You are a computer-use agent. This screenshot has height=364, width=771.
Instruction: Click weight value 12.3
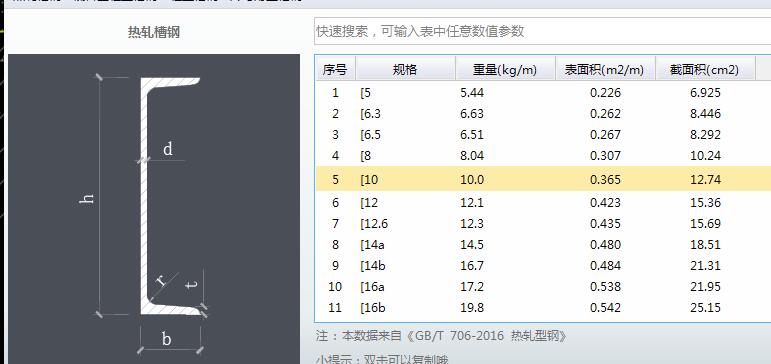point(472,223)
